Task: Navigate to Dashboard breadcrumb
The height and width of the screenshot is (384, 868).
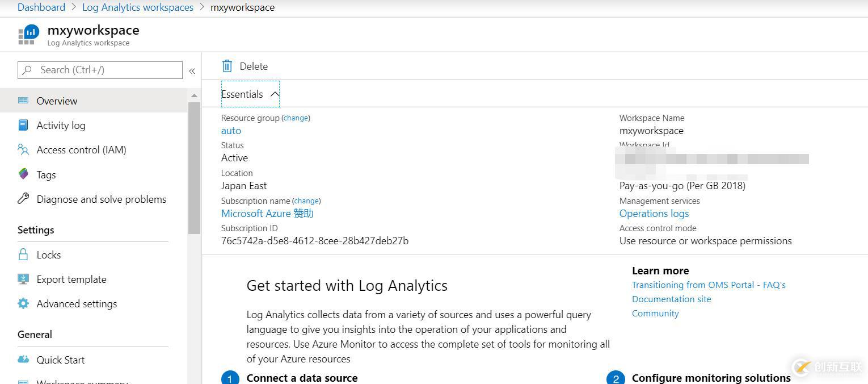Action: coord(41,7)
